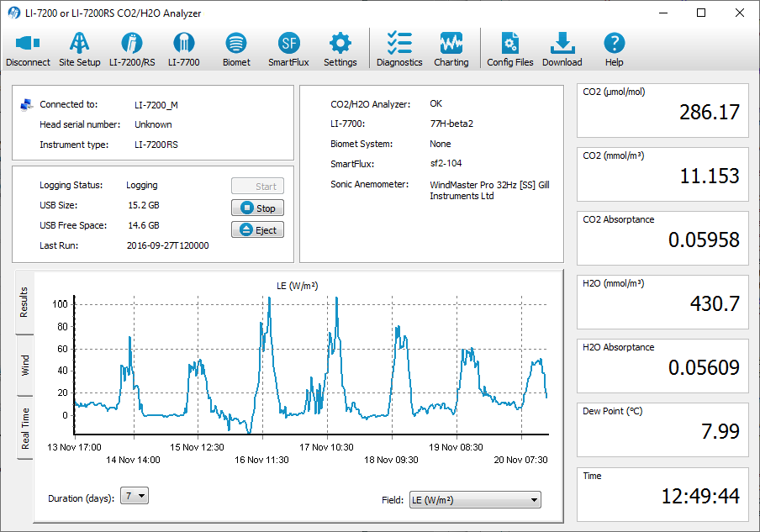This screenshot has height=532, width=760.
Task: Open the Field dropdown showing LE (W/m²)
Action: click(x=475, y=500)
